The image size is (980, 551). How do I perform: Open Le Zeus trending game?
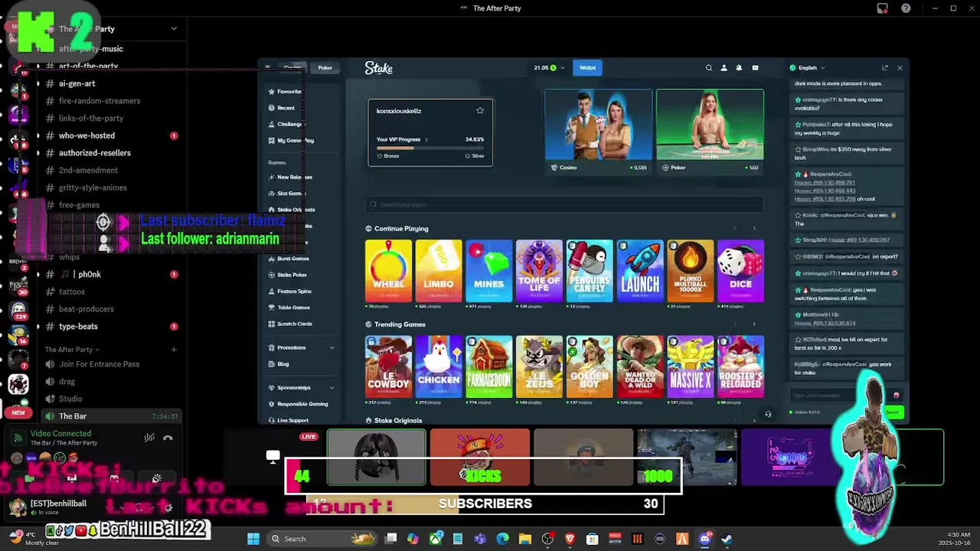click(539, 367)
